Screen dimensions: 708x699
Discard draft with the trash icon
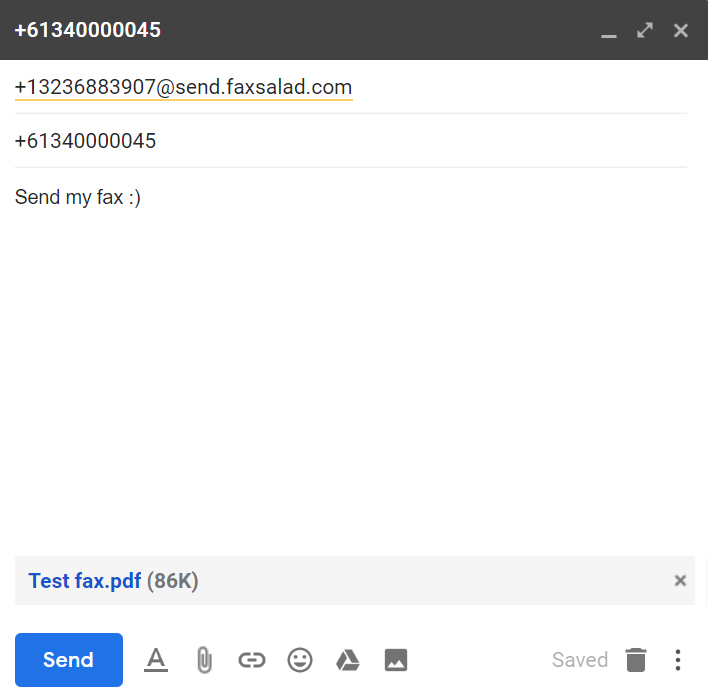(x=636, y=660)
